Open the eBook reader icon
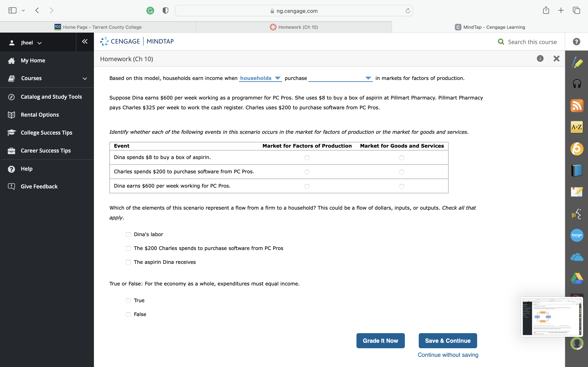This screenshot has height=367, width=588. tap(577, 170)
